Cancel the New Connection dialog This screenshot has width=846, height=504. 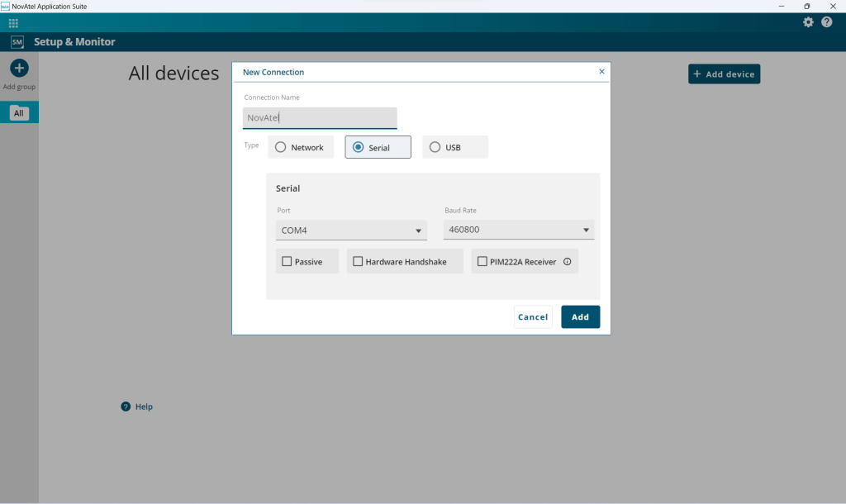(x=533, y=316)
